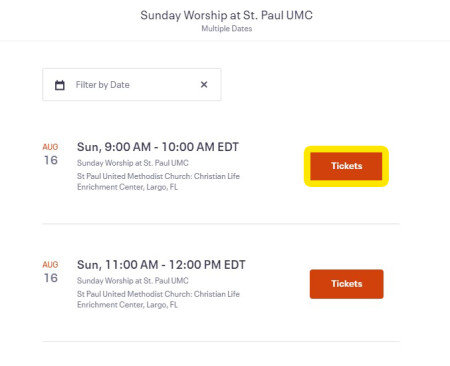450x366 pixels.
Task: Get Tickets for 11:00 AM service
Action: (x=346, y=284)
